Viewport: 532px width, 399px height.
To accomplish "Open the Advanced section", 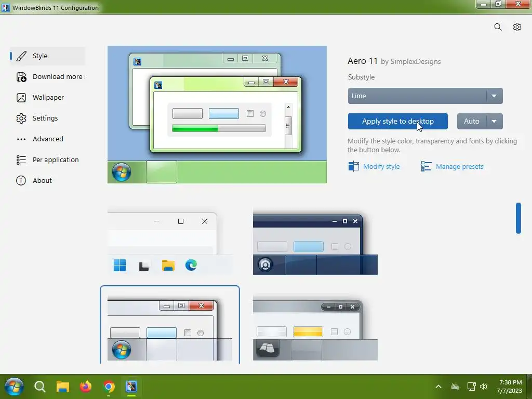I will [x=47, y=139].
